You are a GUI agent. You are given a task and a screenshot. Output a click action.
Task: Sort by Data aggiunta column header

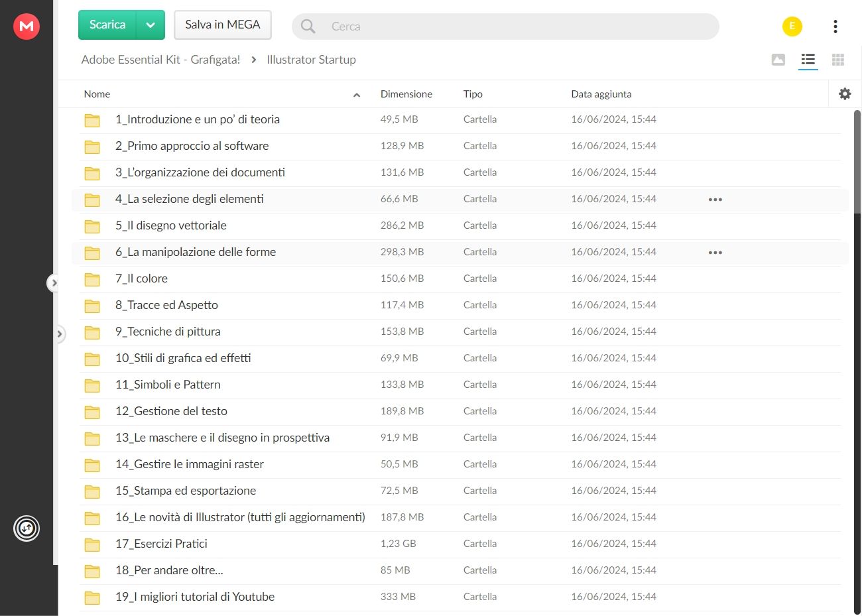[x=601, y=94]
